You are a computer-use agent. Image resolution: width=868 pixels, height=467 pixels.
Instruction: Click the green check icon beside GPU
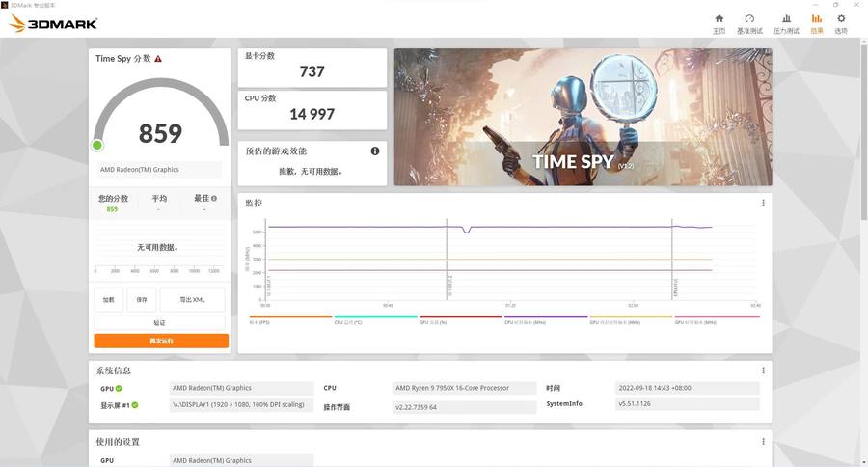[119, 388]
